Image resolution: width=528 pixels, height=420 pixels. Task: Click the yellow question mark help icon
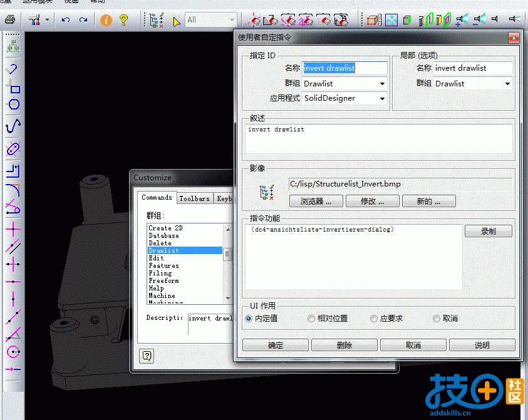point(123,20)
